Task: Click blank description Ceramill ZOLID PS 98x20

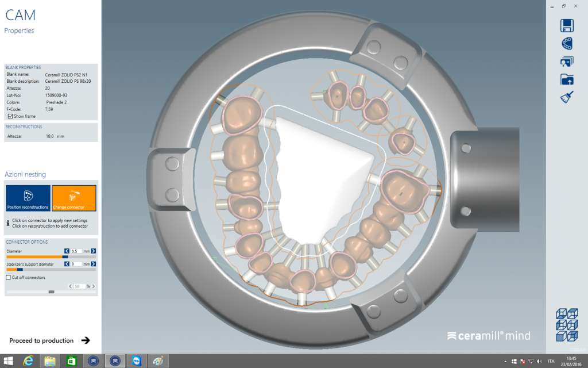Action: coord(68,81)
